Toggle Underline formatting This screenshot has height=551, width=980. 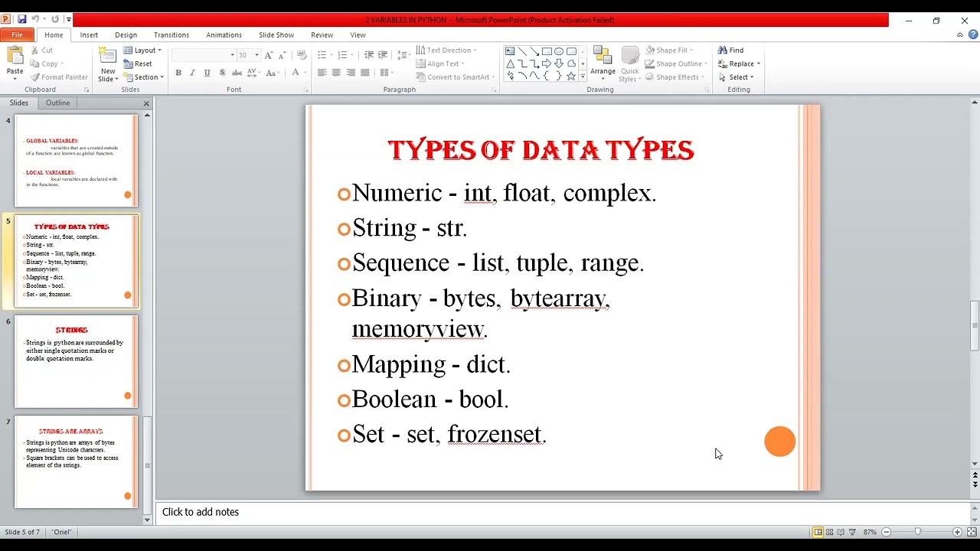point(207,73)
